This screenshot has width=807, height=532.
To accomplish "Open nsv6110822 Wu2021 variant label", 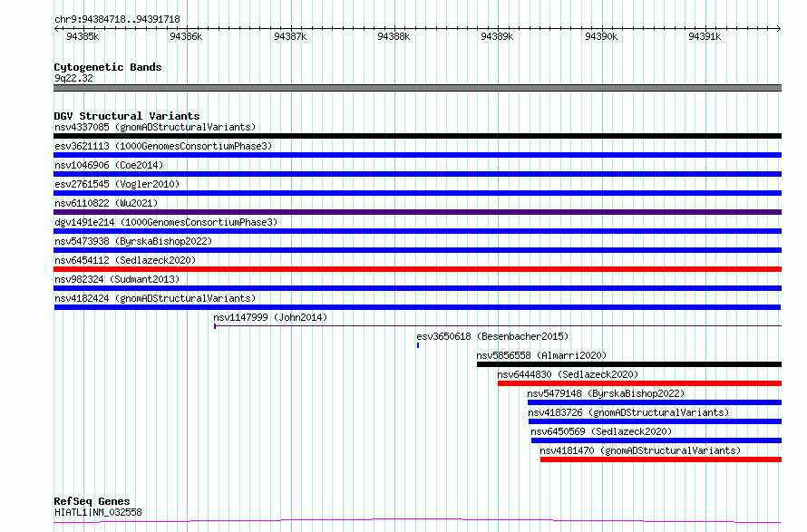I will pos(106,203).
